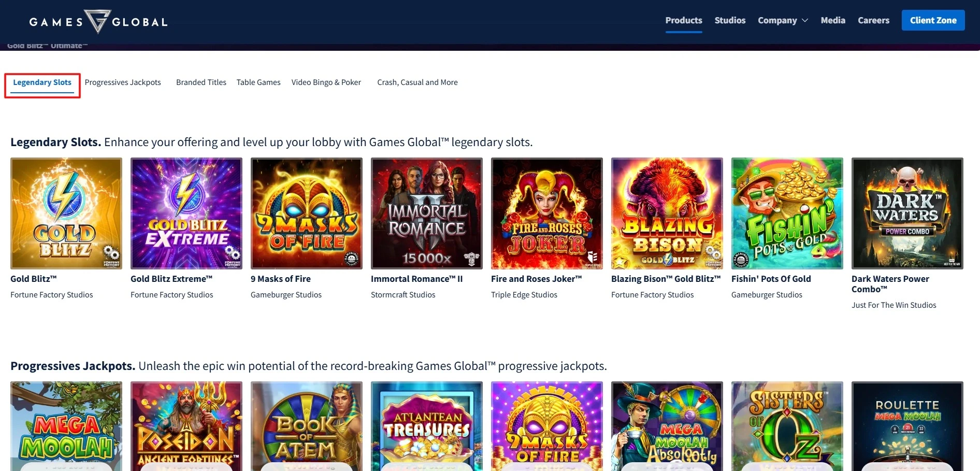Click Fortune Factory Studios under Gold Blitz™
This screenshot has height=471, width=980.
52,295
